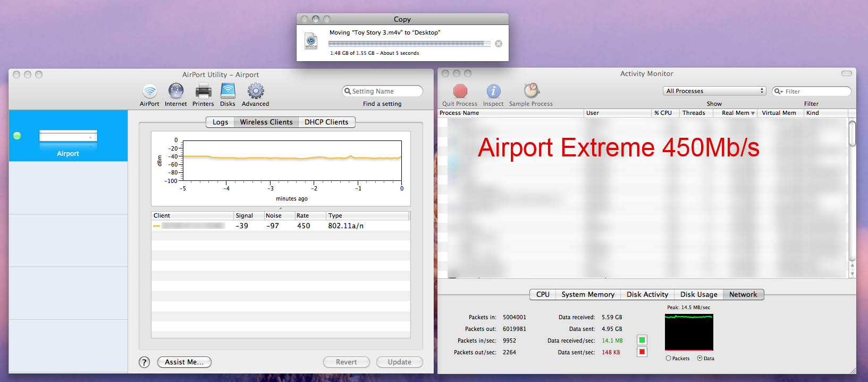Click the 148 KB data sent value
Viewport: 868px width, 382px height.
coord(611,352)
